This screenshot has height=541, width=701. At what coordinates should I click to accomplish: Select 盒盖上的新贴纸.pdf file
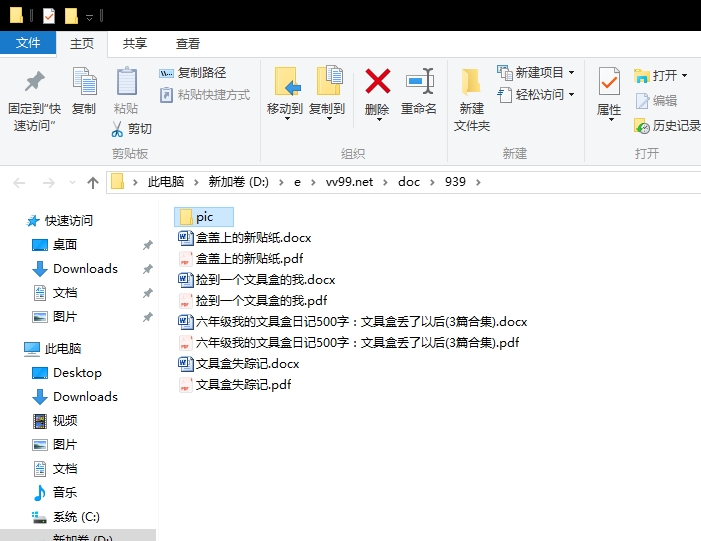click(x=241, y=258)
